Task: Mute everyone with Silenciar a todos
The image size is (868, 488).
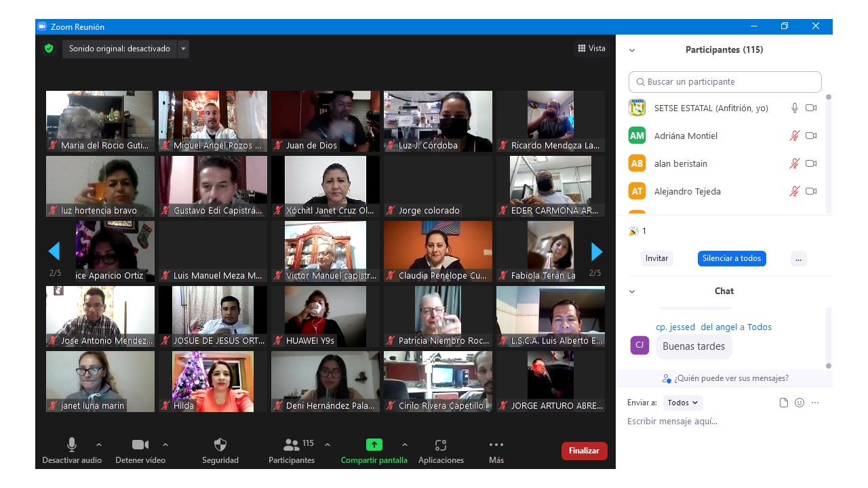Action: tap(732, 258)
